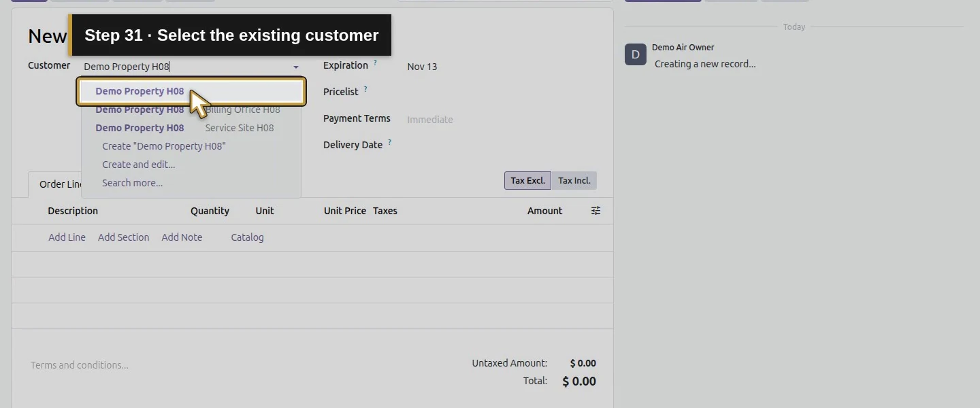The image size is (980, 408).
Task: Select first Demo Property H08 suggestion
Action: [191, 91]
